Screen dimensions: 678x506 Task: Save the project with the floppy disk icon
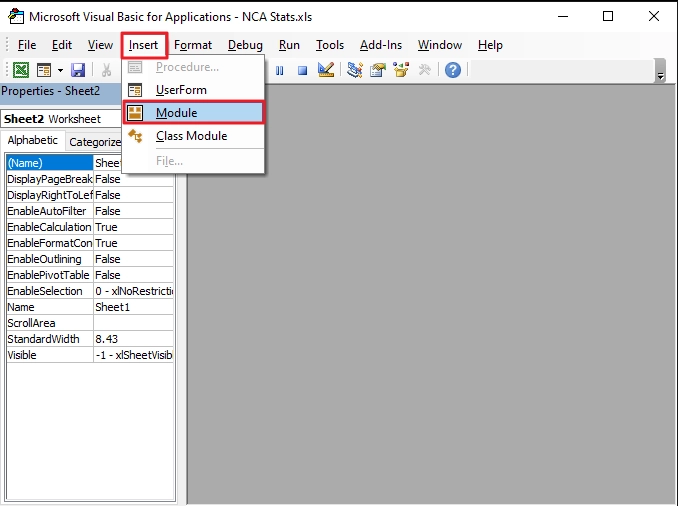[x=78, y=70]
